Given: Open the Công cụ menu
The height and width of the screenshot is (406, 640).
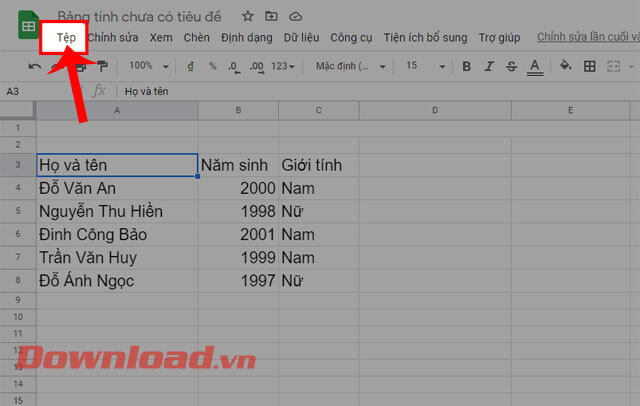Looking at the screenshot, I should [351, 38].
